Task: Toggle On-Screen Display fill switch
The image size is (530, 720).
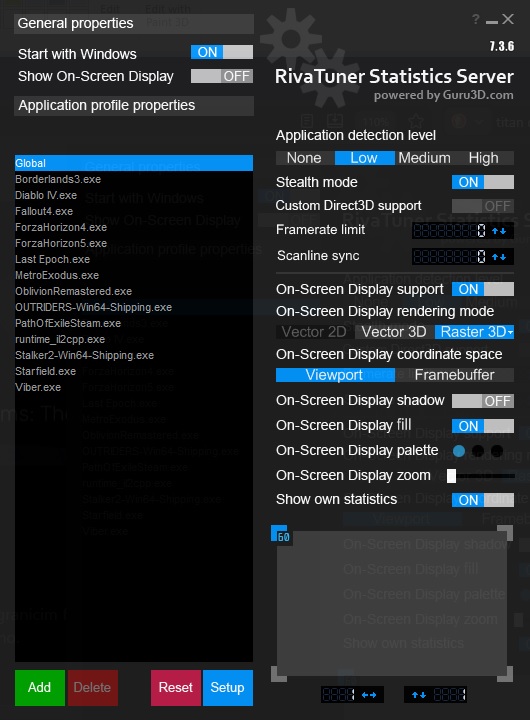Action: click(x=483, y=426)
